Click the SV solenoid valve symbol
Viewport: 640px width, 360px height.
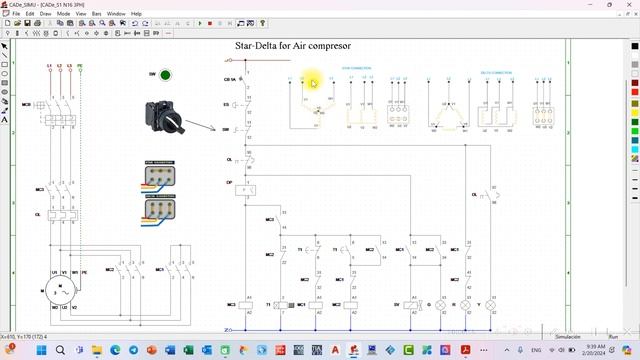pyautogui.click(x=412, y=305)
